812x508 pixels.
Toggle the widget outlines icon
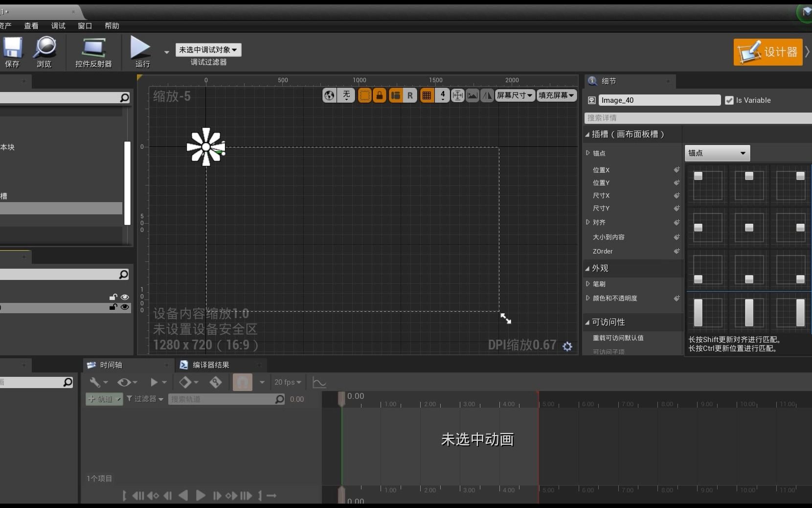click(x=365, y=95)
